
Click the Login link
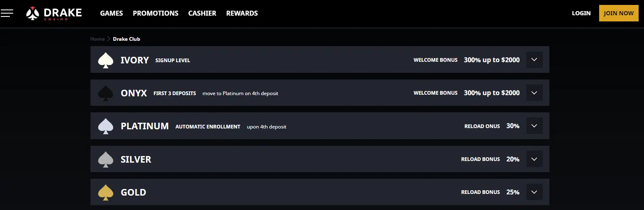(581, 13)
